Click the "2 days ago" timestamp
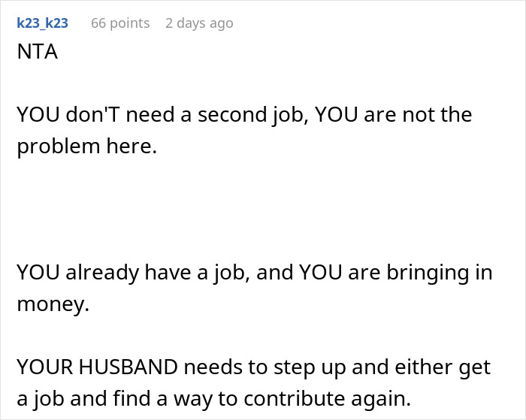 199,23
